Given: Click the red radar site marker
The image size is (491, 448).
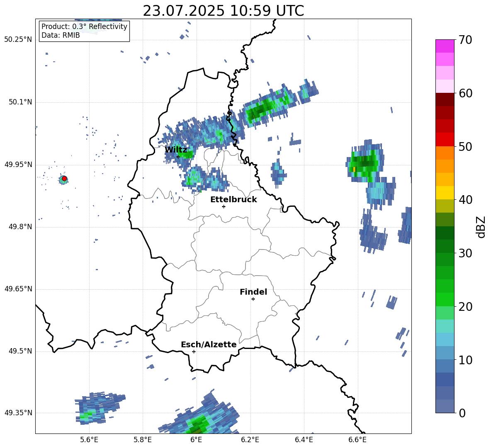Looking at the screenshot, I should pos(64,179).
